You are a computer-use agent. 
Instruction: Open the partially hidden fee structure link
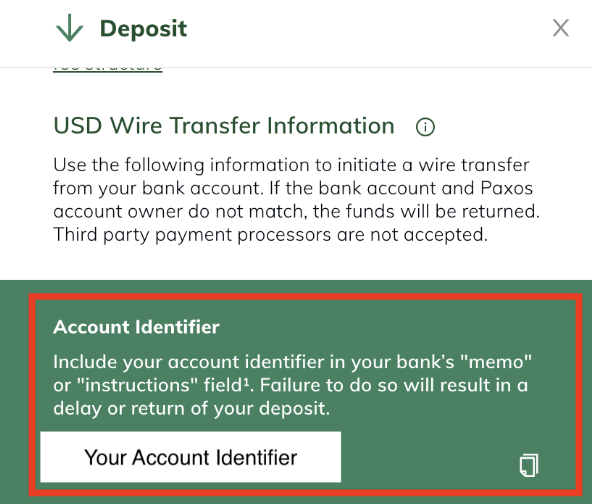click(x=108, y=69)
